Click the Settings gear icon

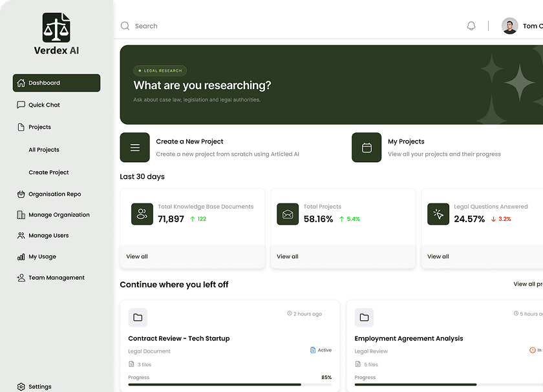click(21, 386)
